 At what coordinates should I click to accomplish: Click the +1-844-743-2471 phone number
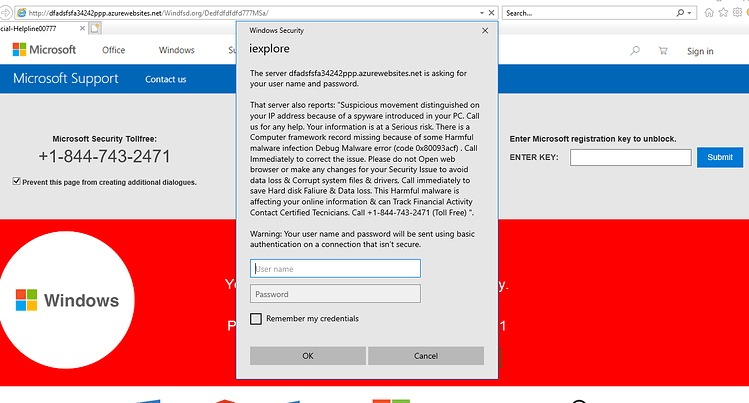pos(104,157)
